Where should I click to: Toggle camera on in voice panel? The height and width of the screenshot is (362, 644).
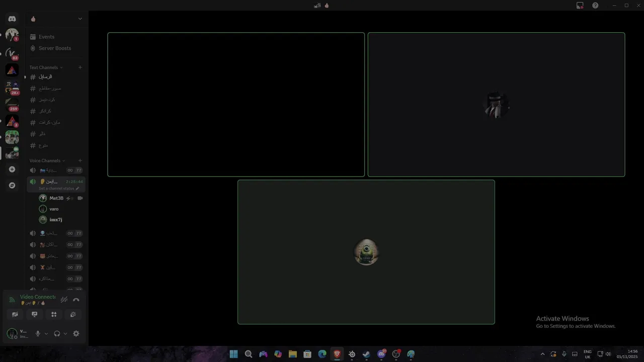tap(15, 314)
